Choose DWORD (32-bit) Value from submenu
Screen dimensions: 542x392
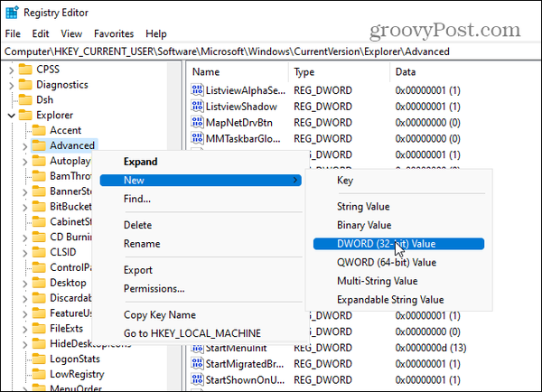click(386, 244)
